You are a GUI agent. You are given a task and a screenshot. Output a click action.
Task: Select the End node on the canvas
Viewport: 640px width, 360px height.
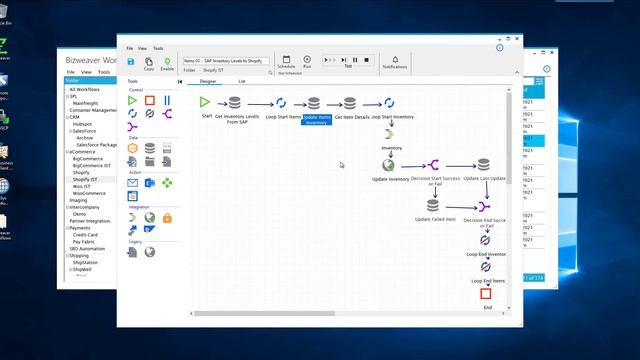coord(486,293)
